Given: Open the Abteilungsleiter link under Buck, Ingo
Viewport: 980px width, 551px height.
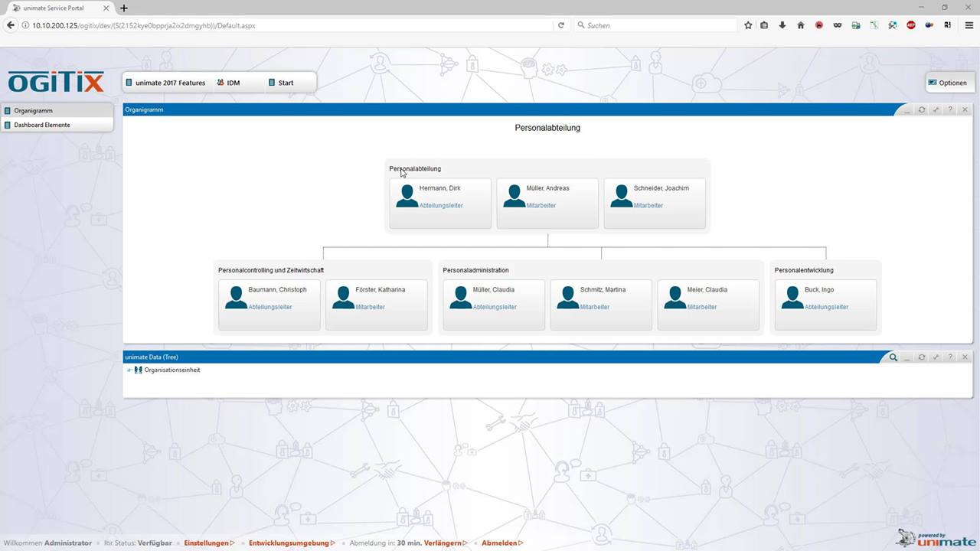Looking at the screenshot, I should [x=826, y=308].
